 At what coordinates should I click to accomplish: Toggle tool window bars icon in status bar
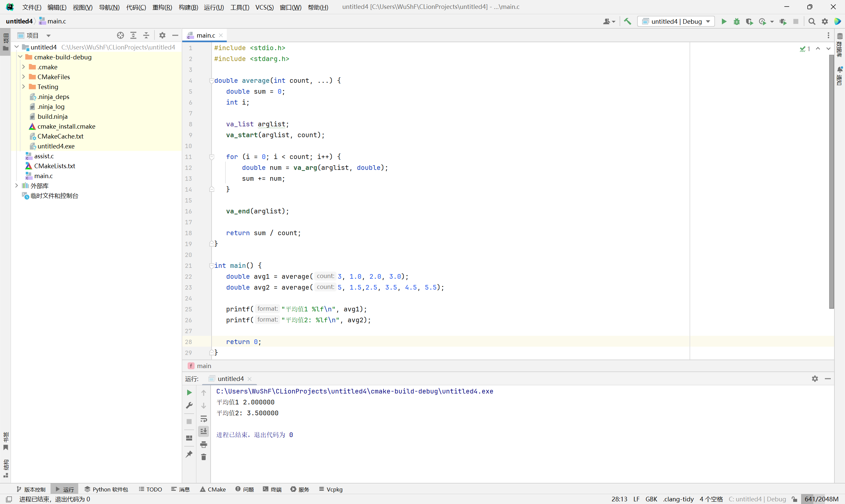pyautogui.click(x=9, y=499)
